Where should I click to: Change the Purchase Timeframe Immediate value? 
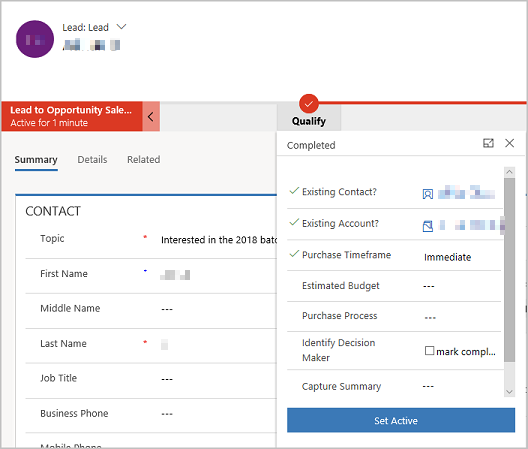pyautogui.click(x=448, y=257)
